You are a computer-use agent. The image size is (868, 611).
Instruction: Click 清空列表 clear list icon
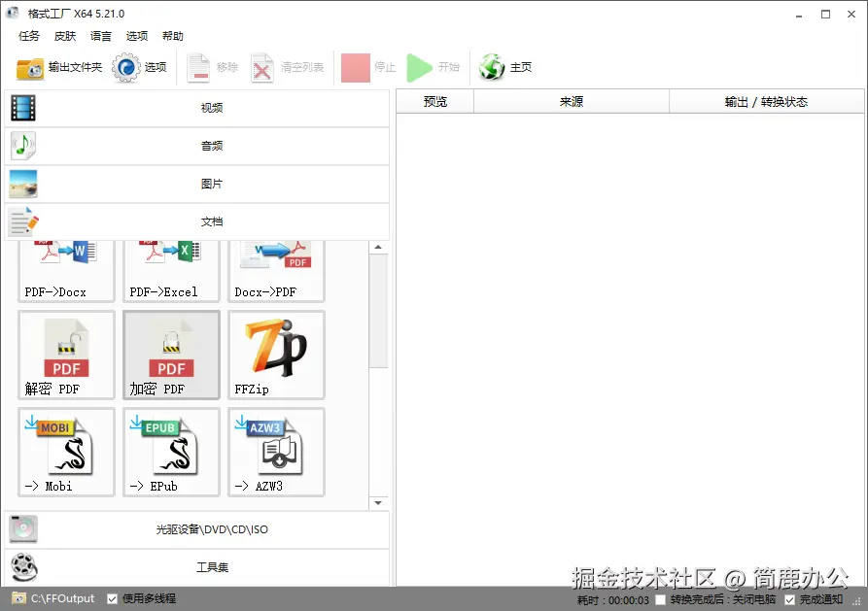[261, 68]
